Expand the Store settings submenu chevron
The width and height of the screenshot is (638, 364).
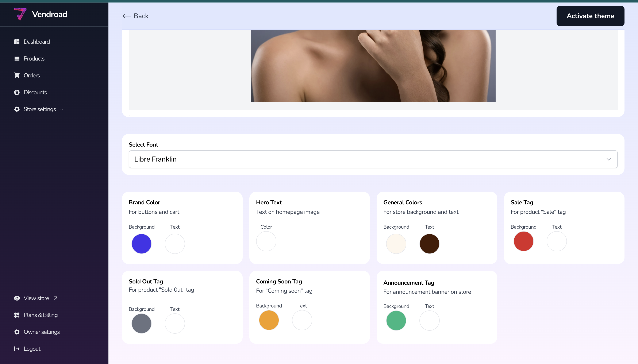62,109
